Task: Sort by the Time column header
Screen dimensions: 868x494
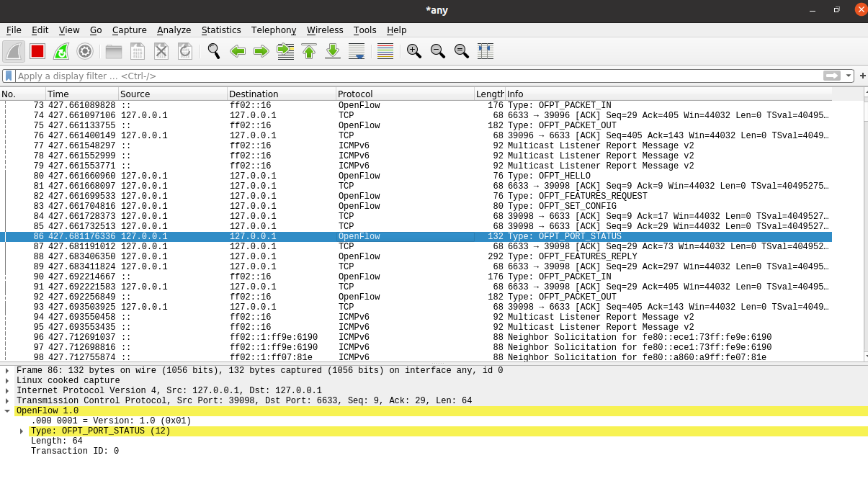Action: (82, 94)
